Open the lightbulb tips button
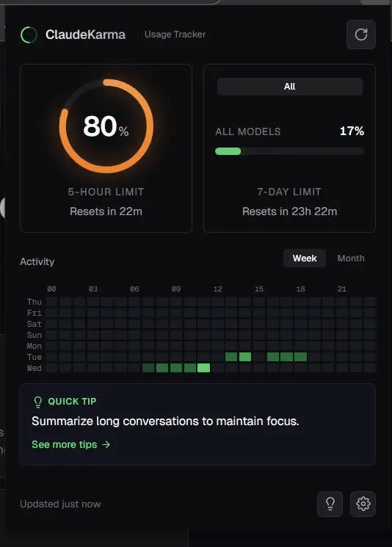 pos(330,504)
